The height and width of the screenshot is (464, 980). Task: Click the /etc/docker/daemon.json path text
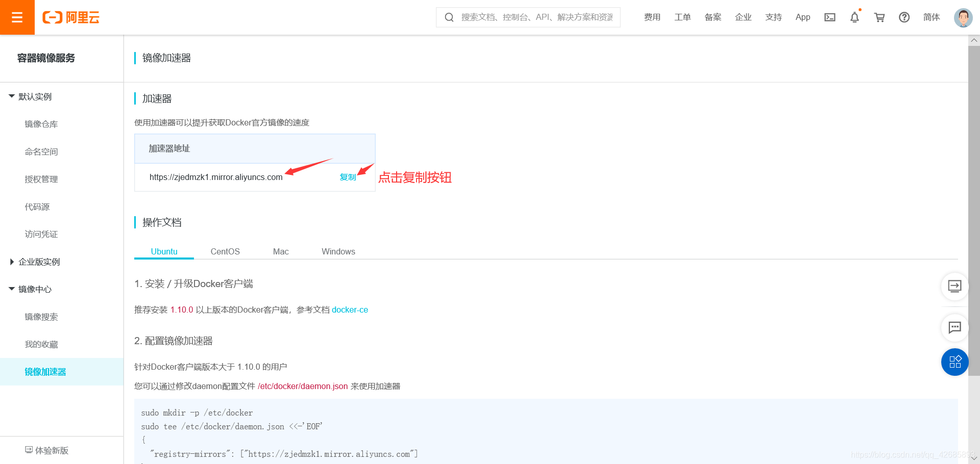pos(303,386)
